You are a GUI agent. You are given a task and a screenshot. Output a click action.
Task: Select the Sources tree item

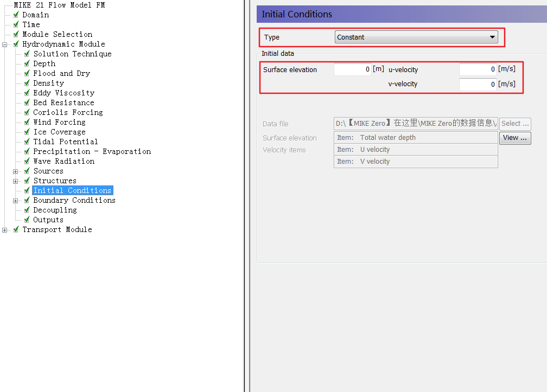[48, 171]
